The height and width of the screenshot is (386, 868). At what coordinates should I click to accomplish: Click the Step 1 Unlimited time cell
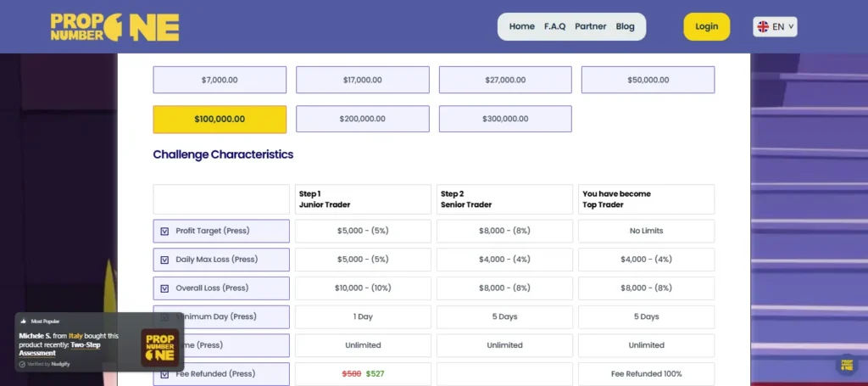(363, 345)
